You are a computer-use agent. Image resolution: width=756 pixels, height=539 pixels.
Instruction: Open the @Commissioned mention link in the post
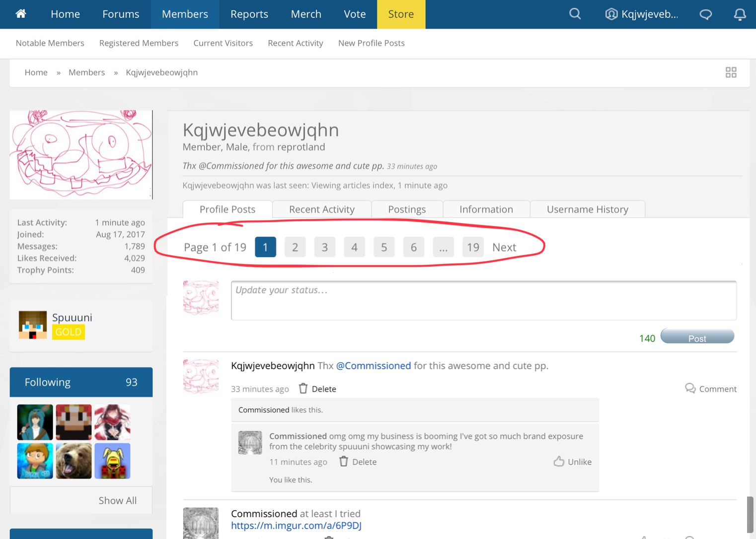tap(374, 366)
